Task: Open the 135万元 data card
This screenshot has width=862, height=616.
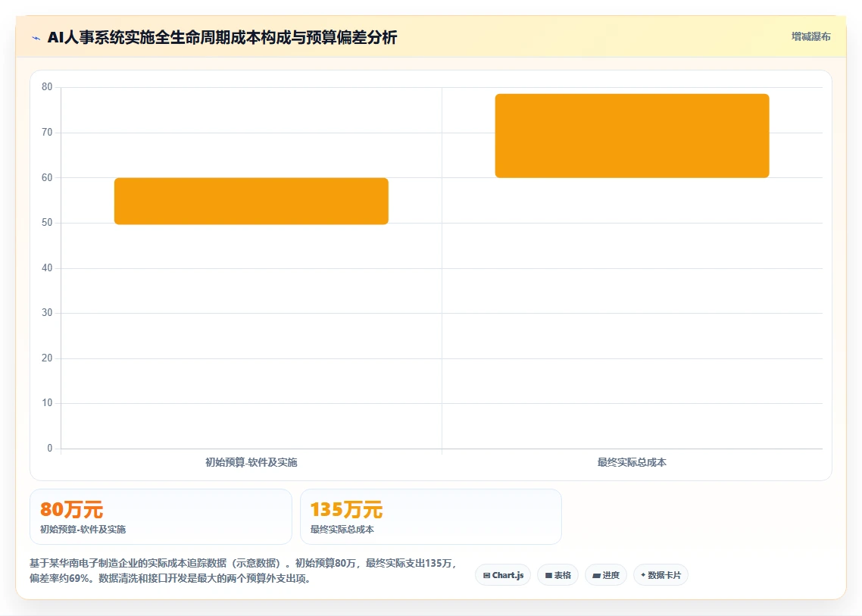Action: (431, 517)
